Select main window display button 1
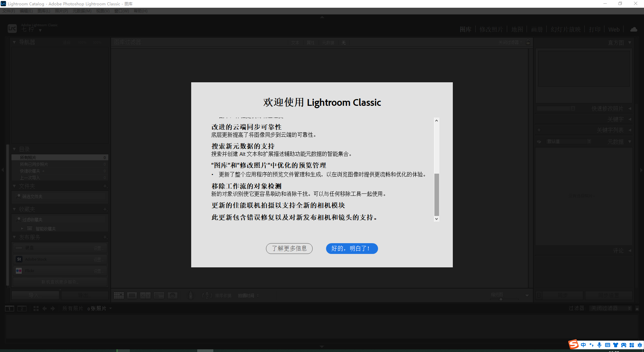Viewport: 644px width, 352px height. point(9,308)
